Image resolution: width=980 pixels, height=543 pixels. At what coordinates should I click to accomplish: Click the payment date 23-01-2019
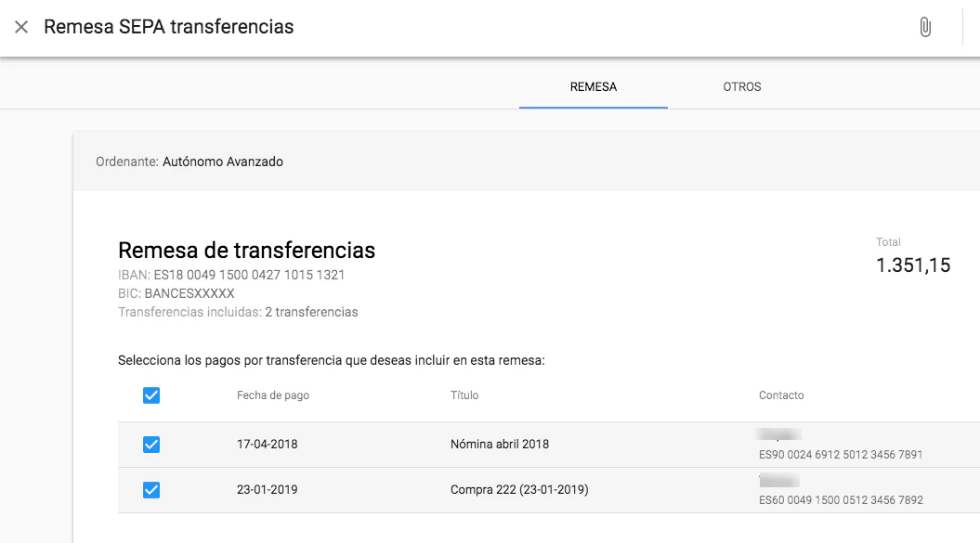tap(268, 490)
